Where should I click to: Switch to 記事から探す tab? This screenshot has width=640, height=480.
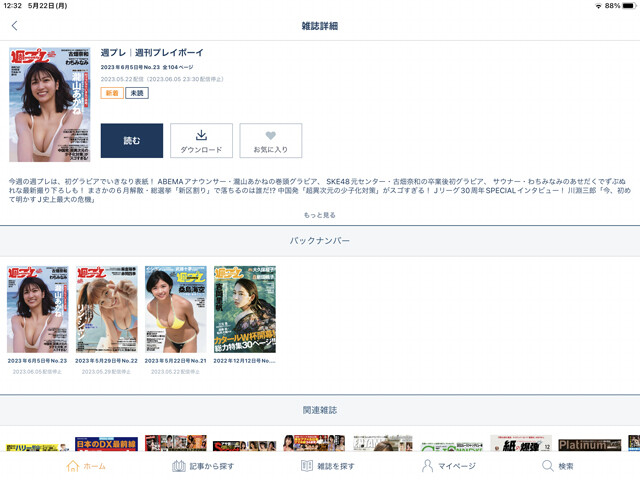[x=203, y=466]
